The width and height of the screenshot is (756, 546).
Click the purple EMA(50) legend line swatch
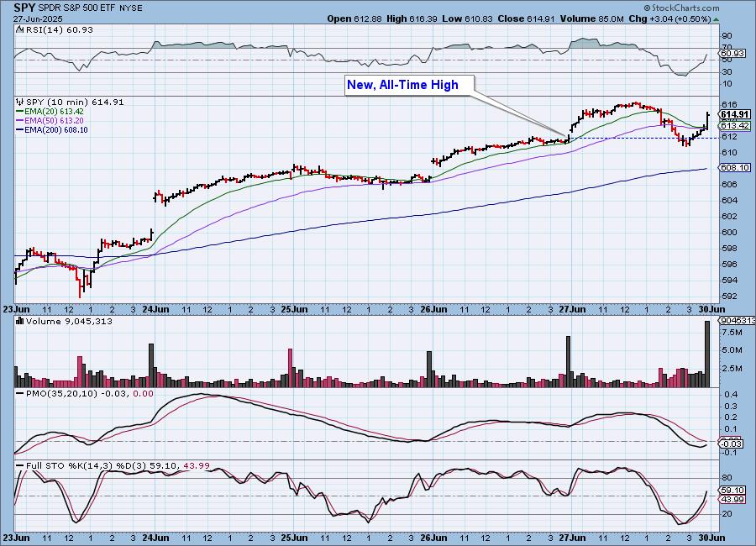pos(20,121)
